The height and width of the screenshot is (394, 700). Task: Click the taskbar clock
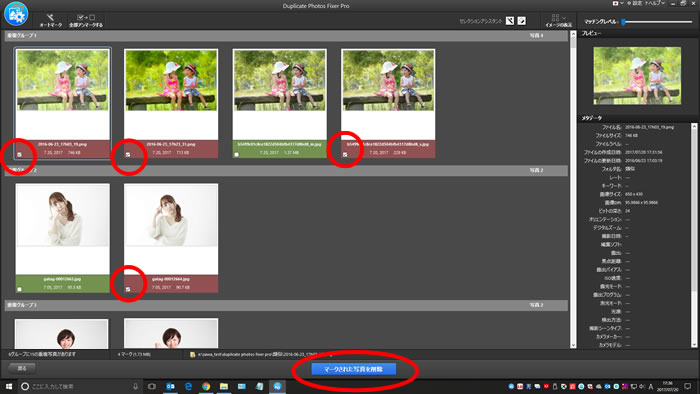tap(667, 386)
